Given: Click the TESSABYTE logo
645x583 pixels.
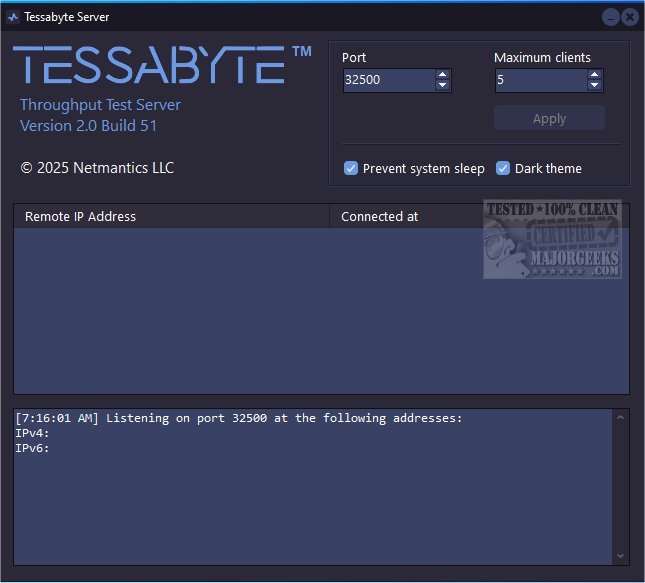Looking at the screenshot, I should pyautogui.click(x=162, y=65).
